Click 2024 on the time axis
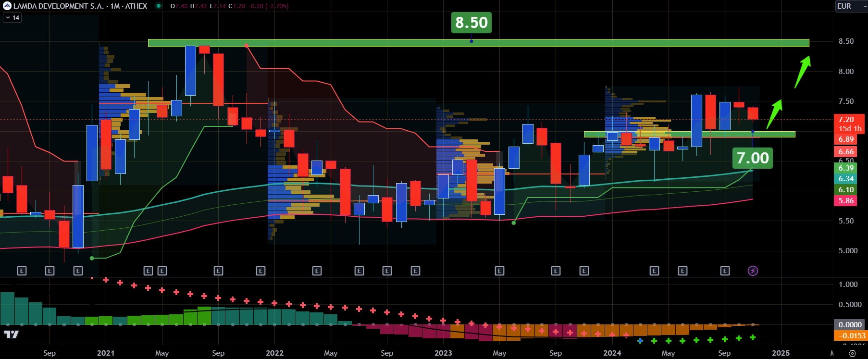 click(x=612, y=353)
